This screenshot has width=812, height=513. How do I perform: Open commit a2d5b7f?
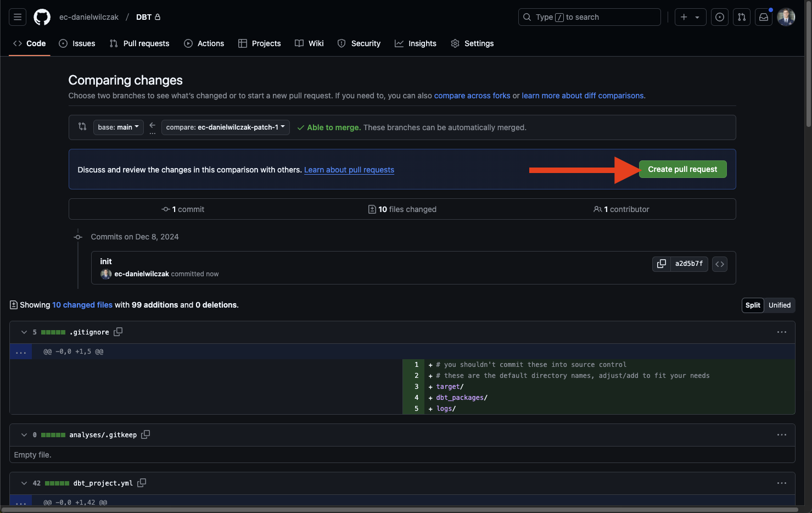[x=689, y=264]
